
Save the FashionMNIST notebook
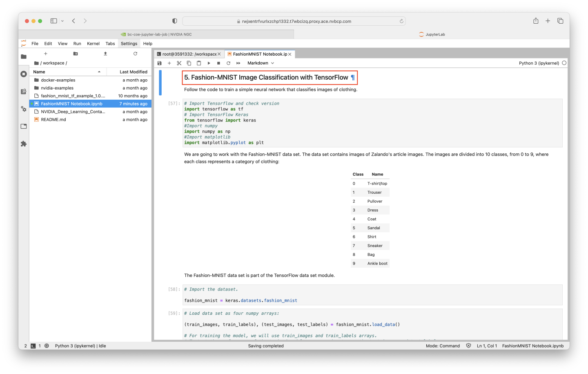159,63
